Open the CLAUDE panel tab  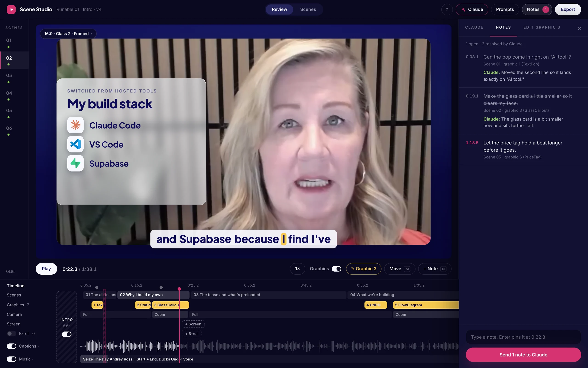tap(474, 27)
